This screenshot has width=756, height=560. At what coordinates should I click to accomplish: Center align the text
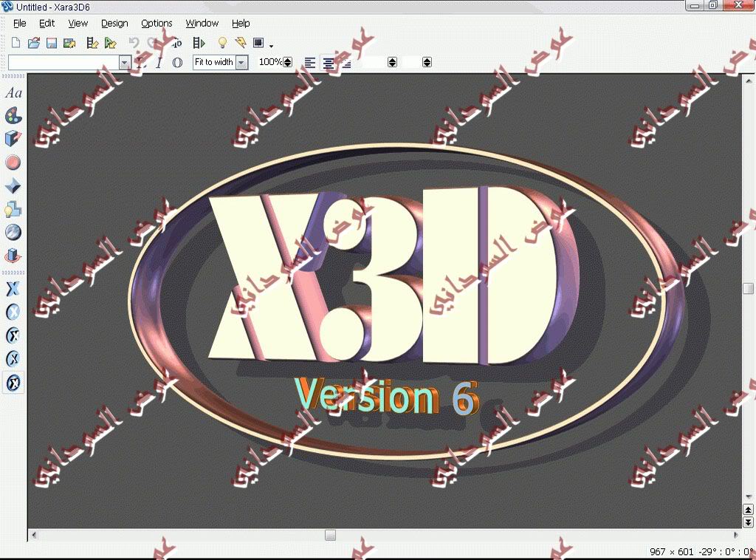point(329,63)
